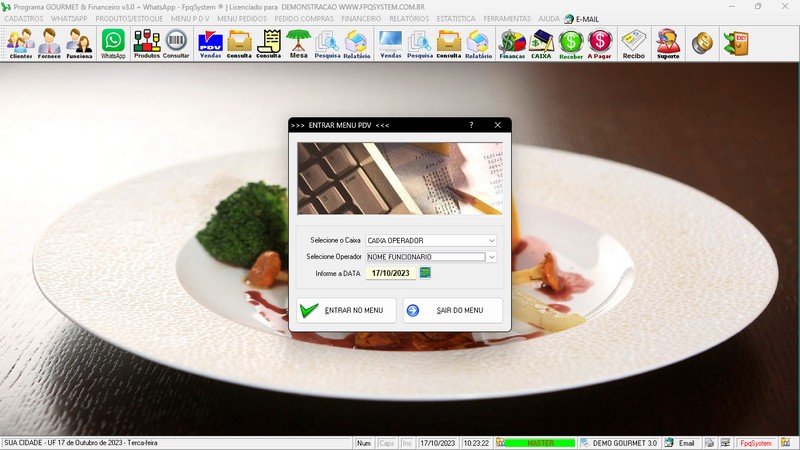Viewport: 800px width, 450px height.
Task: Open the MENU PEDIDOS menu
Action: point(242,19)
